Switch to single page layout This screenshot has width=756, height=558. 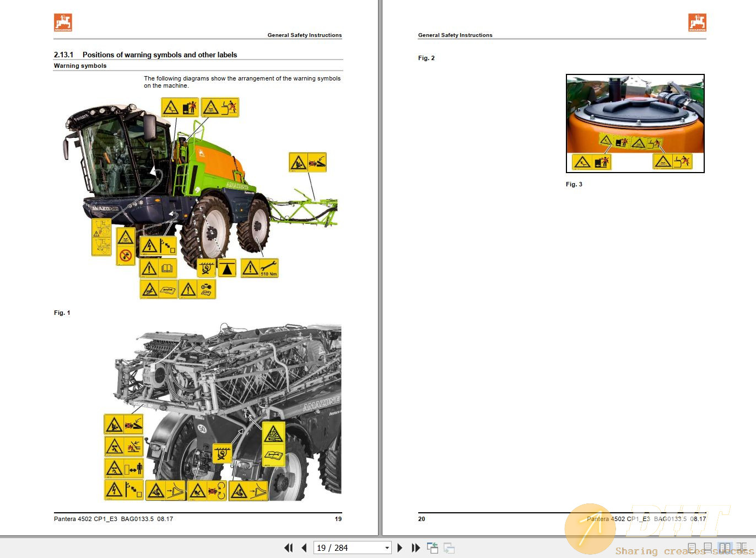693,548
